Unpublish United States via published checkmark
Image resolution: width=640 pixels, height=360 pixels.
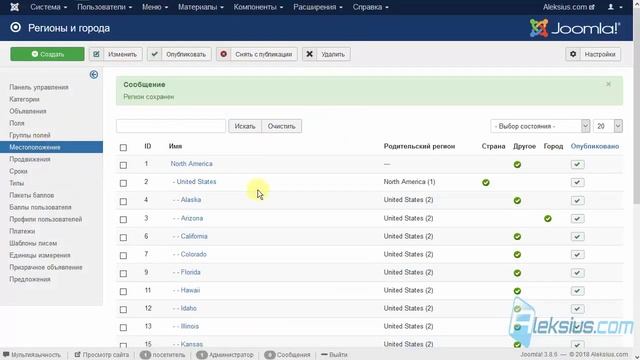point(577,182)
